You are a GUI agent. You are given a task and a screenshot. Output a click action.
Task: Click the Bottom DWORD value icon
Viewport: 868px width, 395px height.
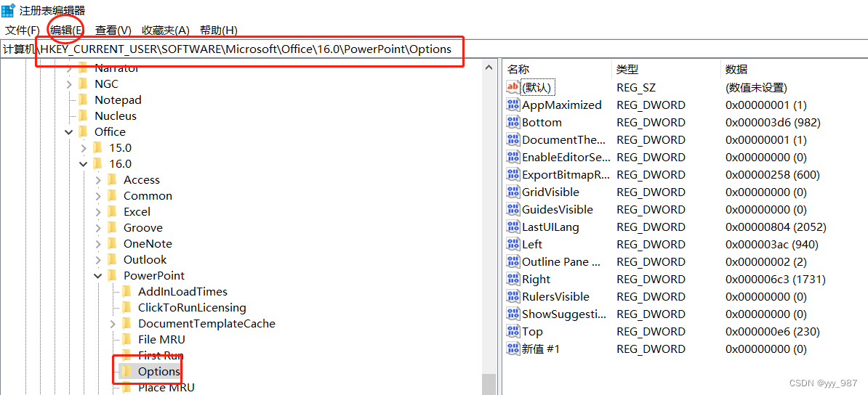pyautogui.click(x=513, y=122)
